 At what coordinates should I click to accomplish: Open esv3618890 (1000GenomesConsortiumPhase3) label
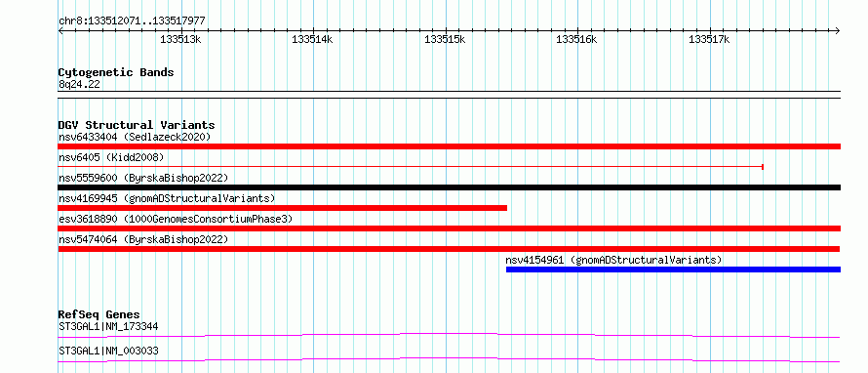pyautogui.click(x=176, y=219)
